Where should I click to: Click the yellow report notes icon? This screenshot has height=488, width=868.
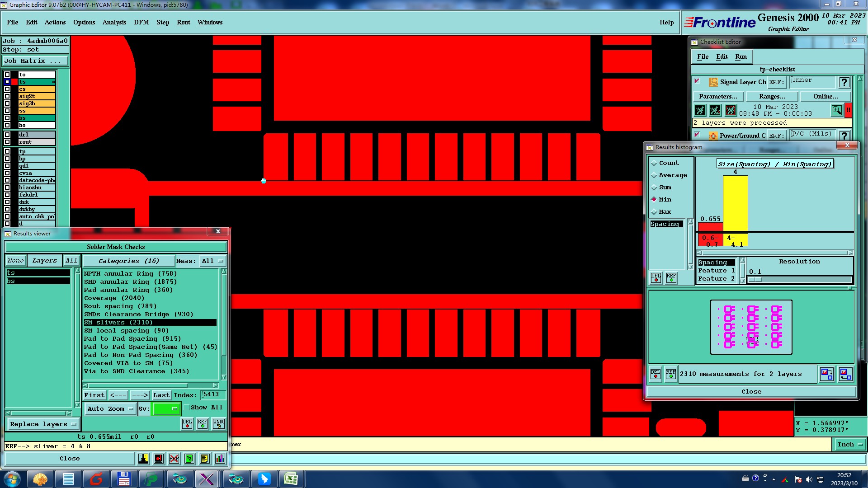click(205, 459)
